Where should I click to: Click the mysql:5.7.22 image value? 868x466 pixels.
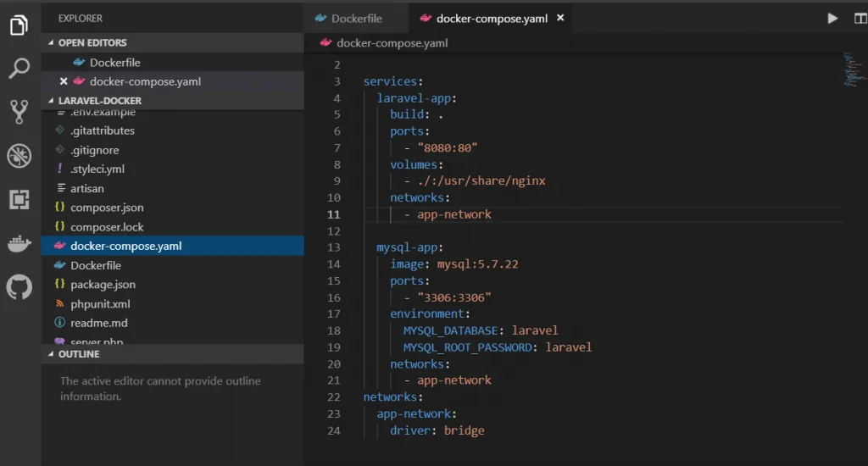(x=478, y=264)
